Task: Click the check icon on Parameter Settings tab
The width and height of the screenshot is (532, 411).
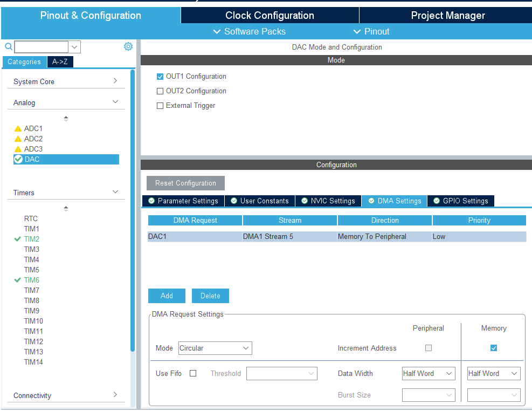Action: click(x=151, y=201)
